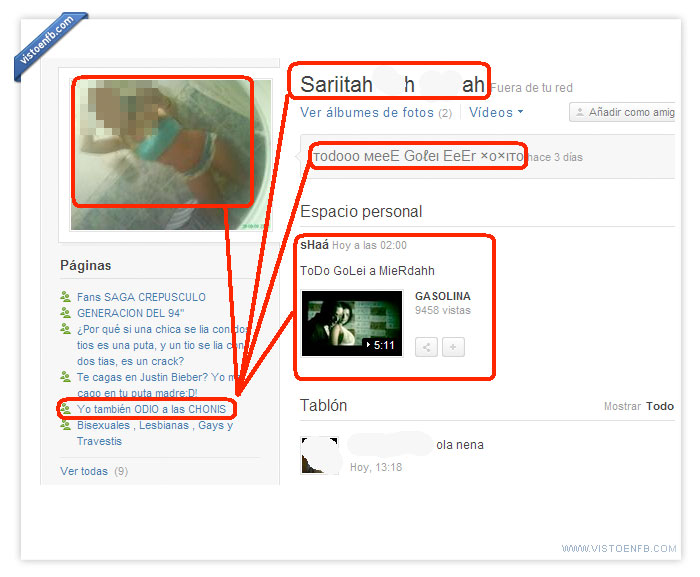Click the group icon beside GENERACION DEL 94
This screenshot has width=700, height=577.
point(66,312)
